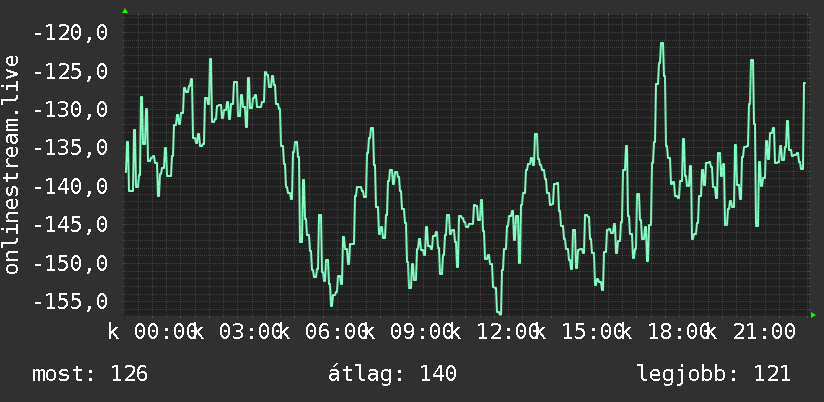Click the onlinestream.live vertical axis label
824x402 pixels.
click(x=11, y=164)
